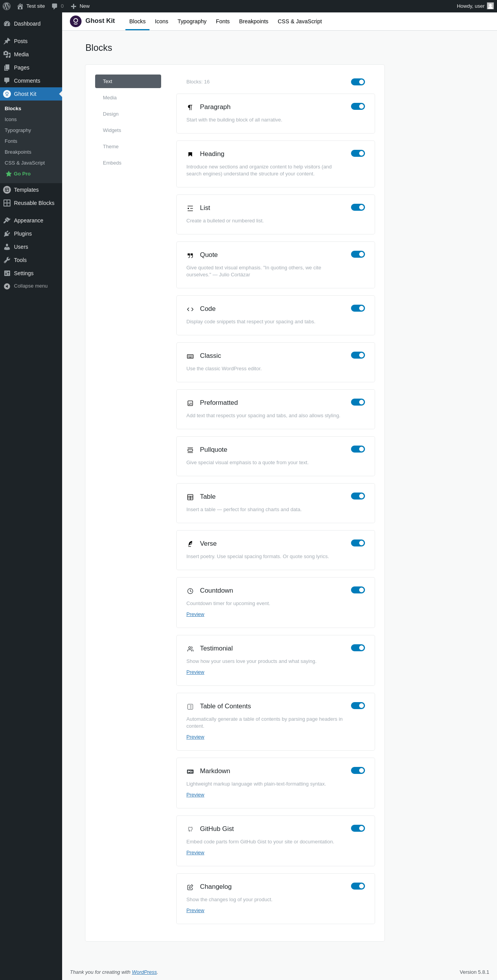
Task: Click the Media sidebar icon
Action: pos(7,54)
